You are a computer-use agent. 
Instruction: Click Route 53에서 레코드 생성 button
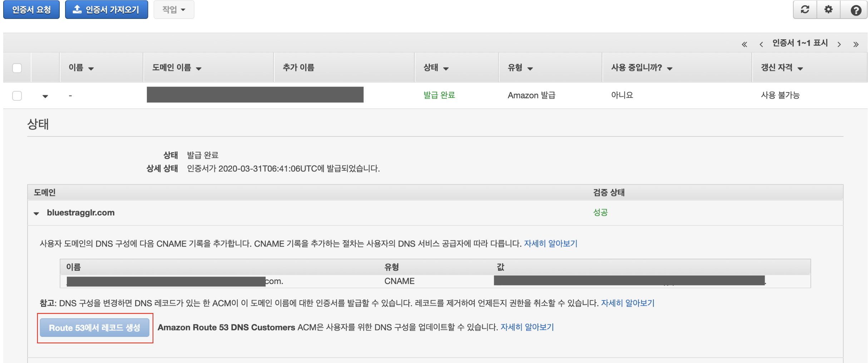(95, 327)
